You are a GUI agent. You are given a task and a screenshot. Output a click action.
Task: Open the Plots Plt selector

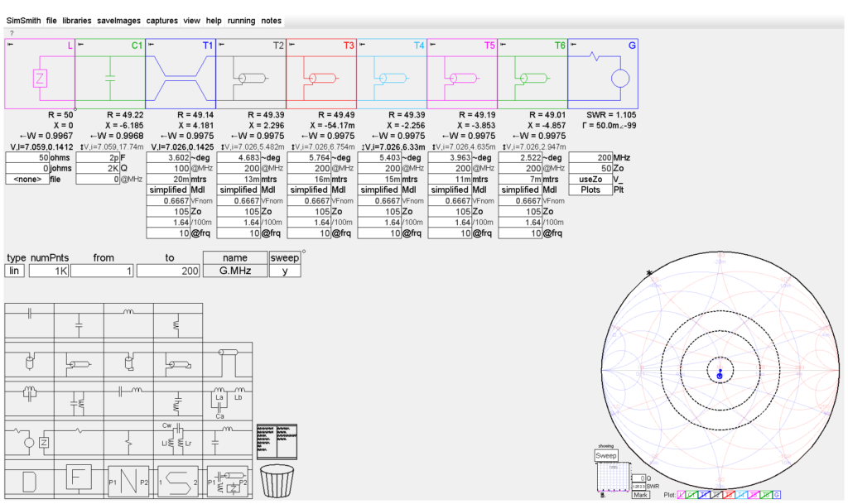tap(590, 190)
